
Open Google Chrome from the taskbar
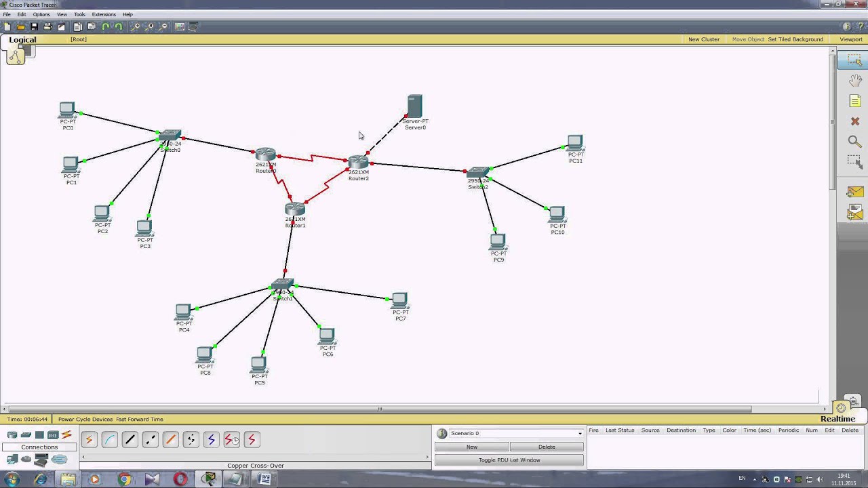tap(123, 479)
